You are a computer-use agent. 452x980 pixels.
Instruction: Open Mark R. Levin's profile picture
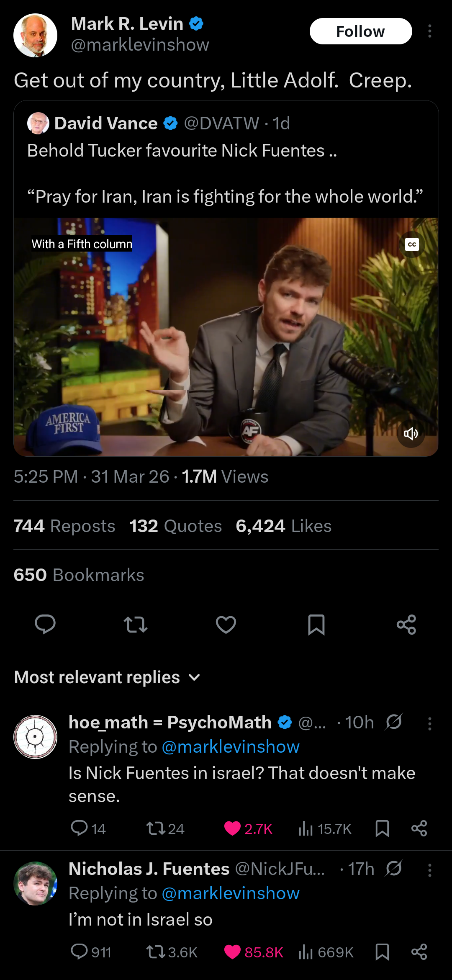[35, 35]
